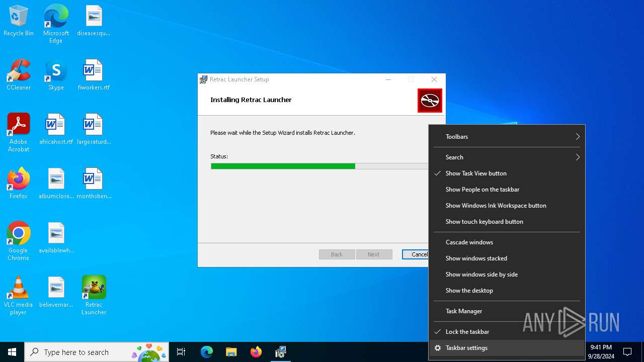Open Skype desktop shortcut
644x362 pixels.
click(56, 75)
